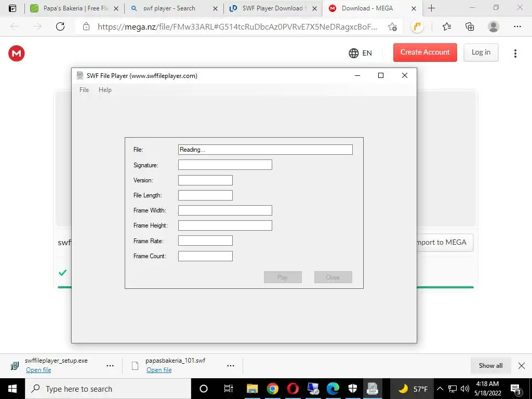The image size is (532, 399).
Task: Change MEGA language via EN globe
Action: pyautogui.click(x=361, y=53)
